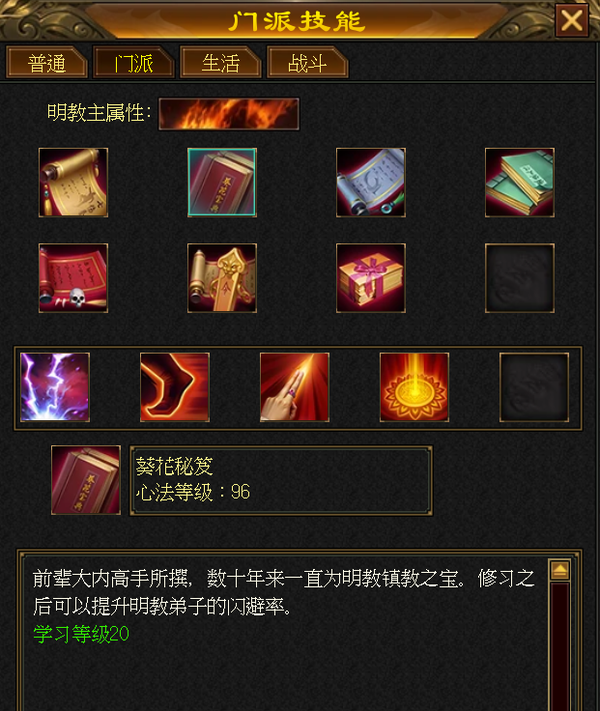Screen dimensions: 600x711
Task: Open the 门派 tab
Action: pos(134,63)
